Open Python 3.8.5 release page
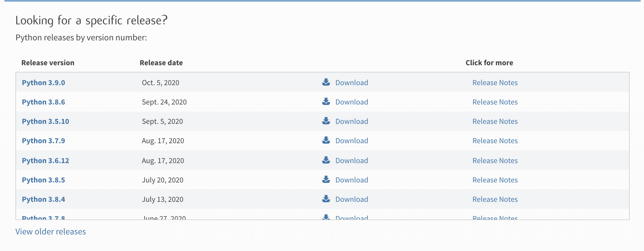 [x=43, y=180]
